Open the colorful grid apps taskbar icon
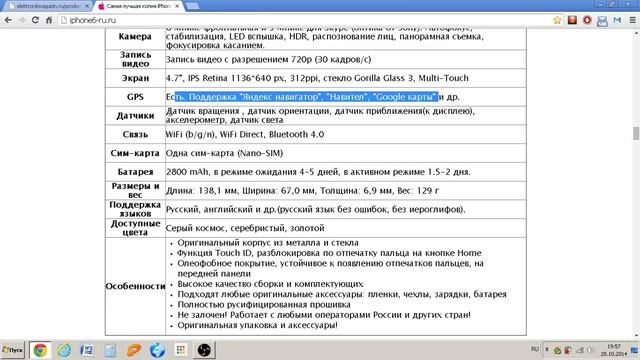 pos(180,350)
